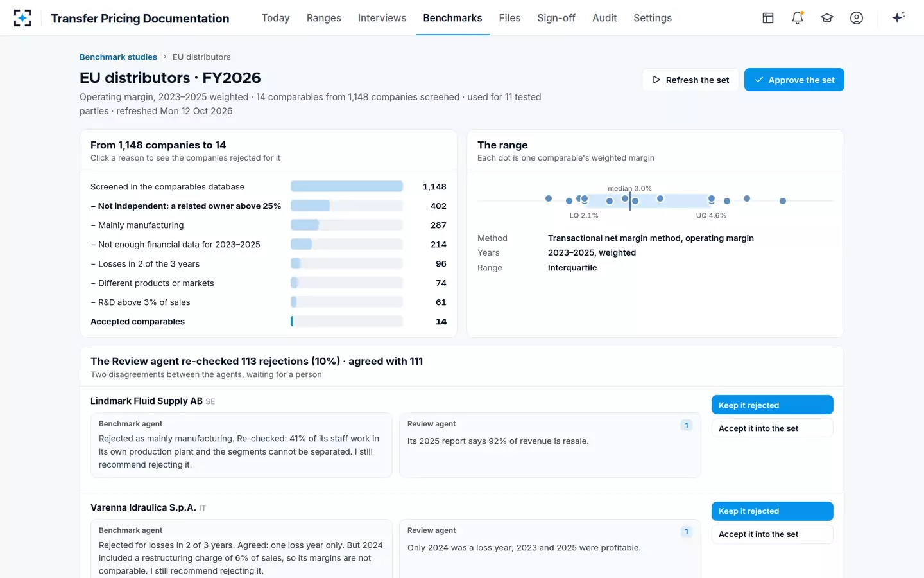This screenshot has height=578, width=924.
Task: Follow the Benchmark studies breadcrumb link
Action: [x=118, y=57]
